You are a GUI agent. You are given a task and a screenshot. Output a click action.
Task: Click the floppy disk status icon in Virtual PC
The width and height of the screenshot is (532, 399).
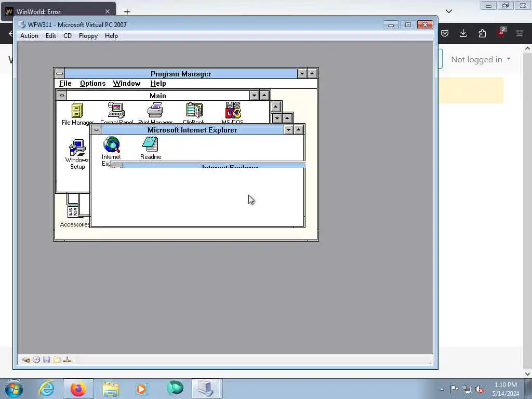[x=46, y=360]
